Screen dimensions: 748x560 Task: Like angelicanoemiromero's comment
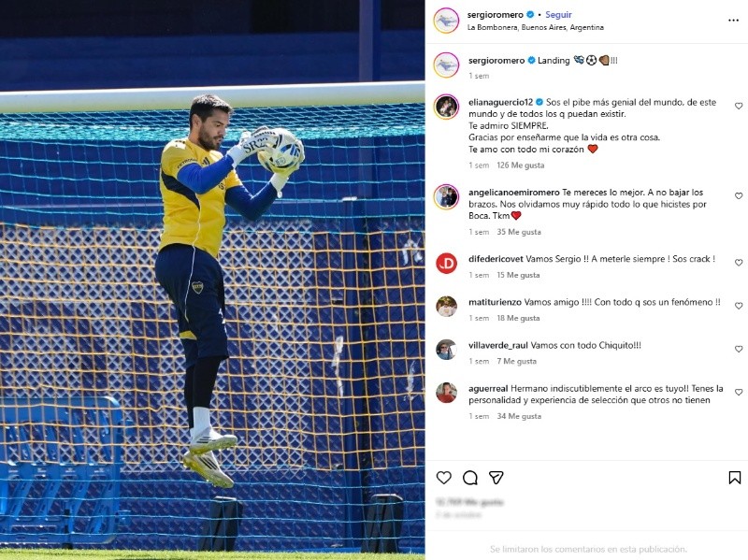coord(739,196)
